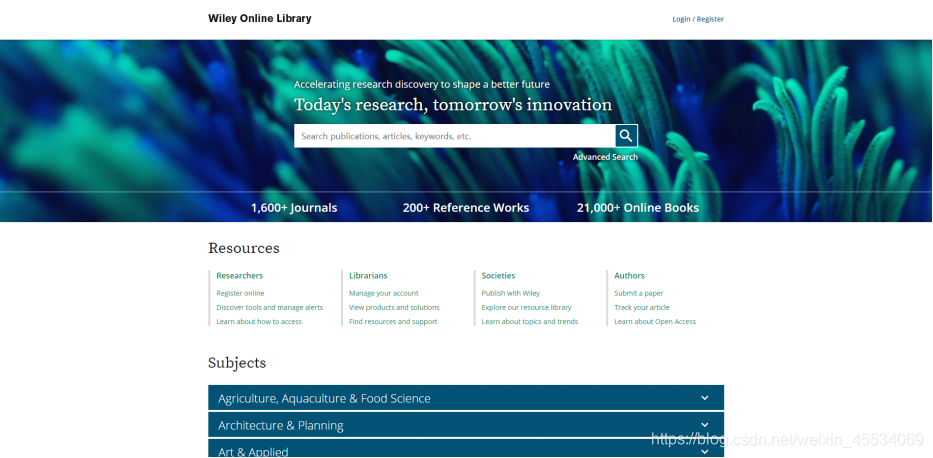The width and height of the screenshot is (933, 458).
Task: Select the Agriculture, Aquaculture & Food Science title
Action: (324, 399)
